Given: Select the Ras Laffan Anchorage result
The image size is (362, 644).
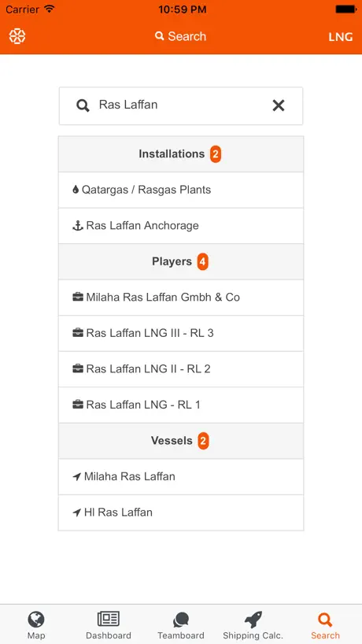Looking at the screenshot, I should pyautogui.click(x=181, y=225).
